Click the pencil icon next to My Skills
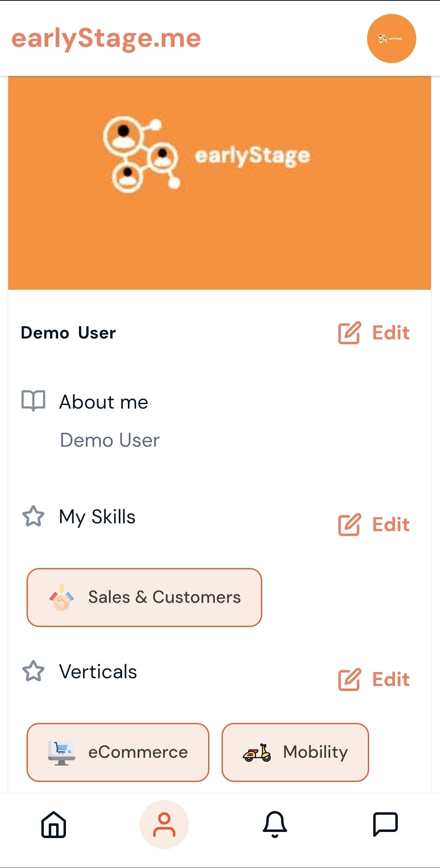 click(349, 525)
